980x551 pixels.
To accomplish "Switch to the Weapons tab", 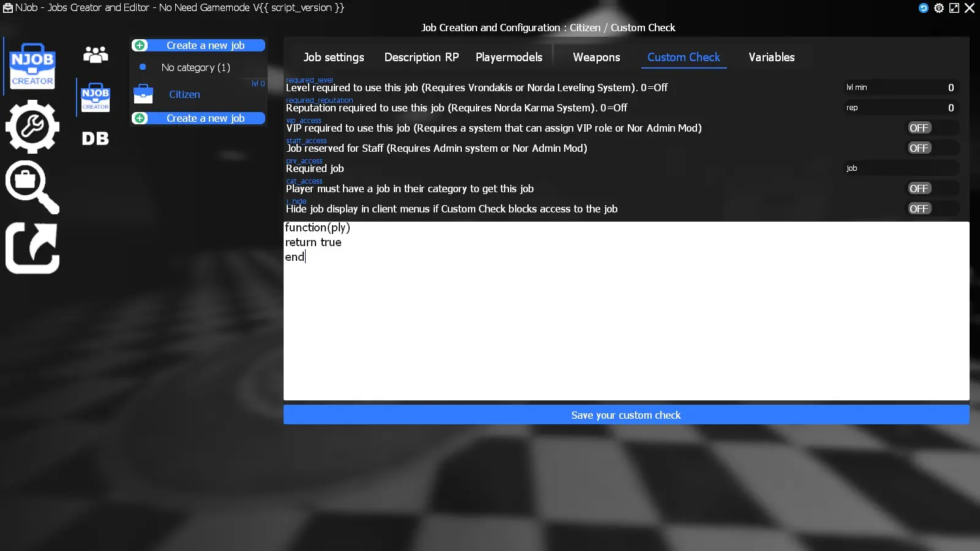I will (x=596, y=57).
